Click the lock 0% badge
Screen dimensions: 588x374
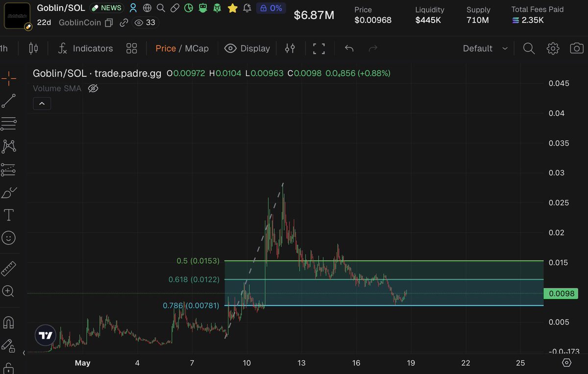pos(271,8)
